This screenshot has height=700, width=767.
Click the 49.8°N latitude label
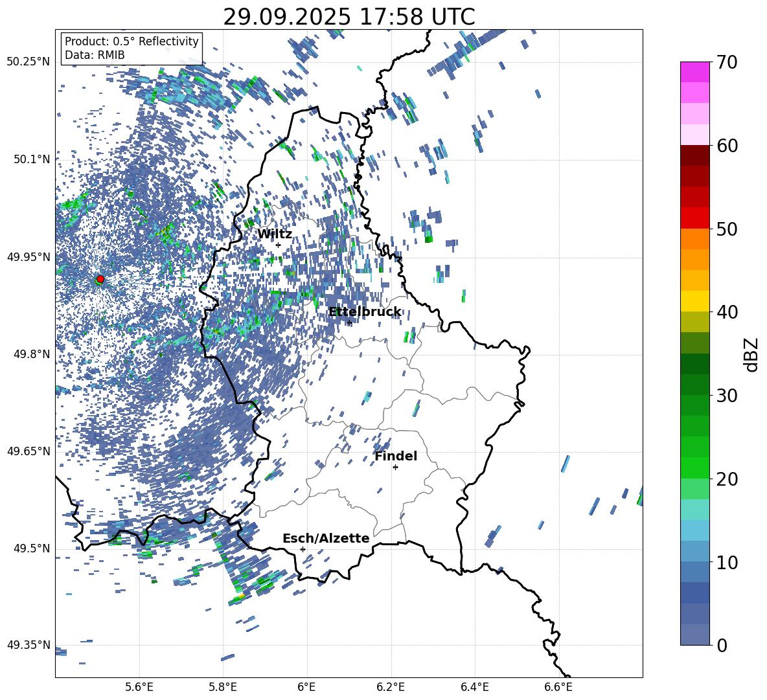(x=32, y=354)
